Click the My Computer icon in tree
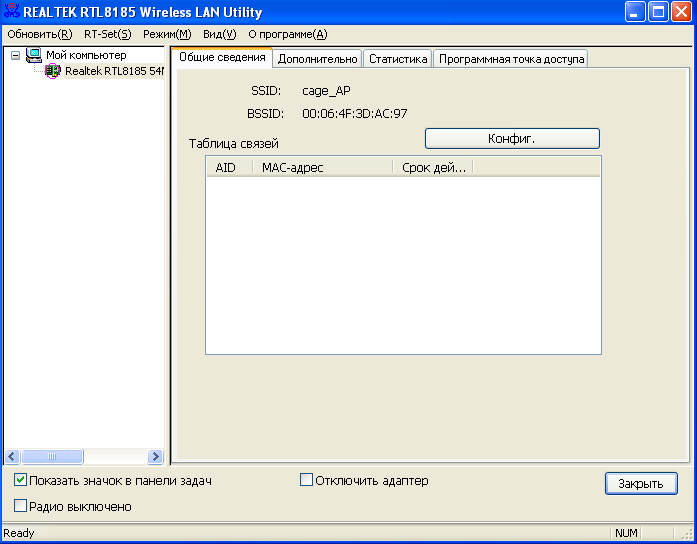This screenshot has height=544, width=697. point(34,55)
